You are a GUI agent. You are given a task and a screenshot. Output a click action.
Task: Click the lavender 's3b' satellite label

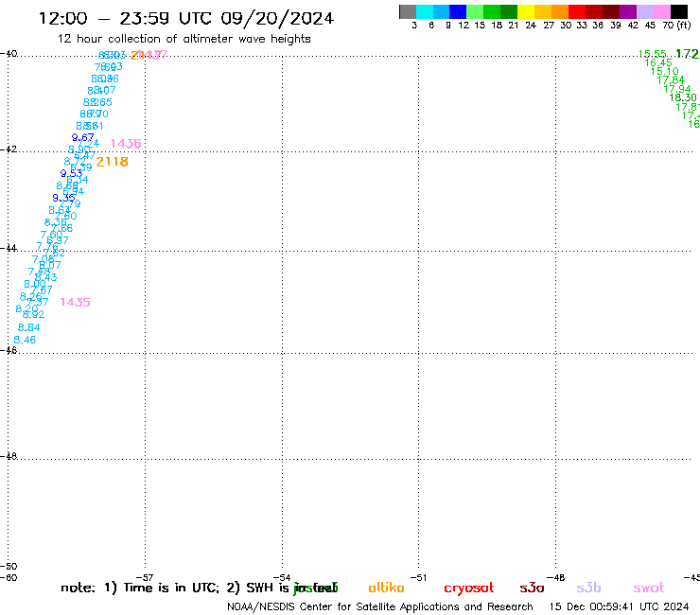pyautogui.click(x=588, y=588)
